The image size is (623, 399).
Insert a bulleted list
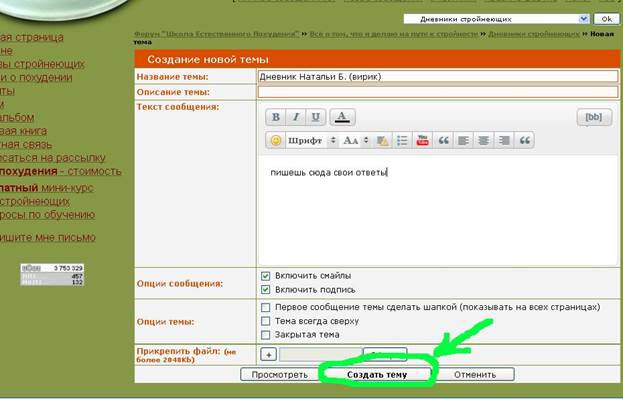click(x=402, y=140)
